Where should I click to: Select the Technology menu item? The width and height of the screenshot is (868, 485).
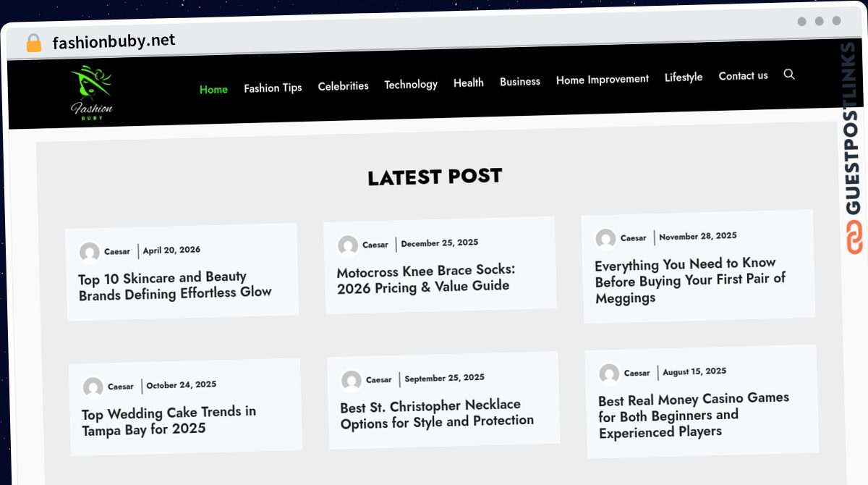pyautogui.click(x=411, y=85)
